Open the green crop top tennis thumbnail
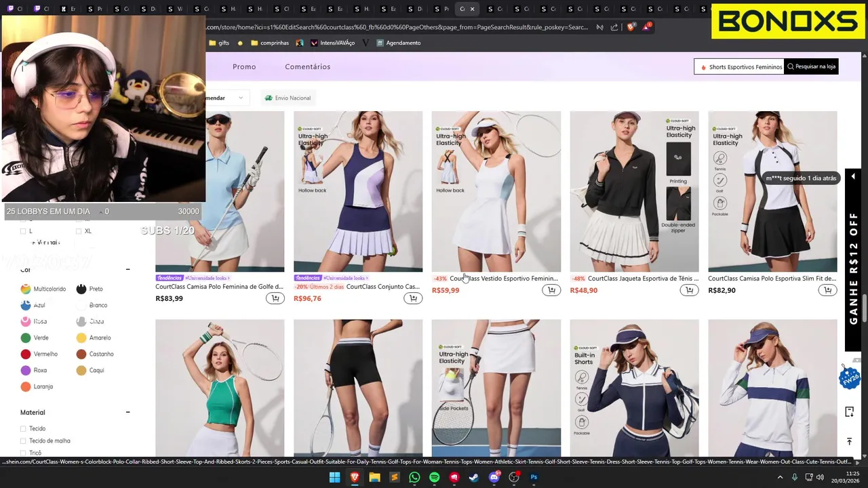This screenshot has width=868, height=488. tap(220, 388)
